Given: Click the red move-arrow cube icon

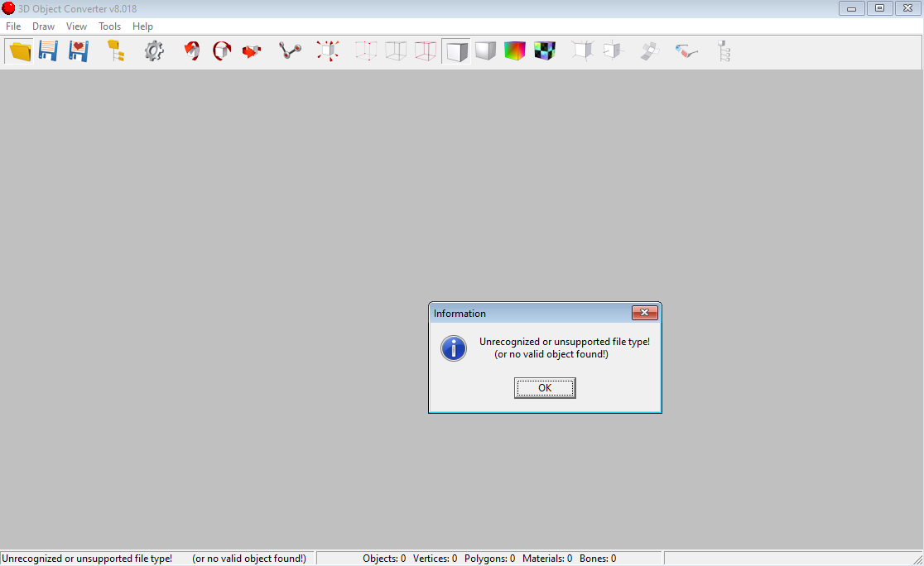Looking at the screenshot, I should coord(252,51).
